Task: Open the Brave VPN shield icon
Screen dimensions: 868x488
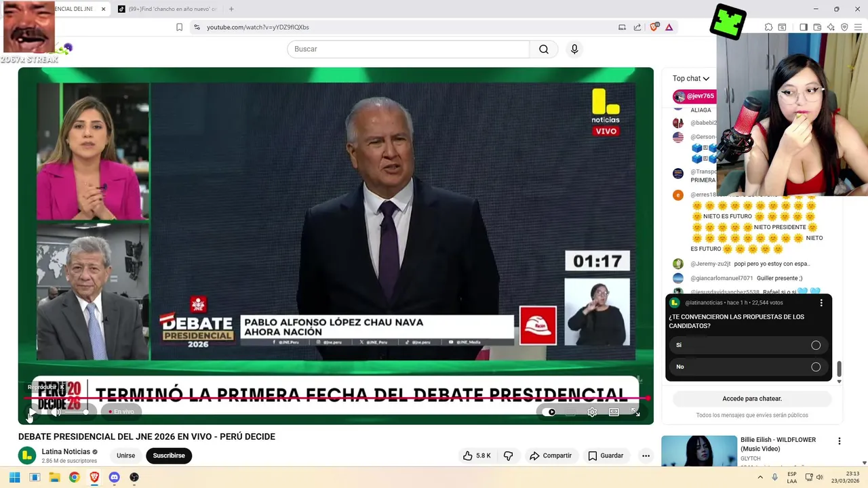Action: click(x=844, y=27)
